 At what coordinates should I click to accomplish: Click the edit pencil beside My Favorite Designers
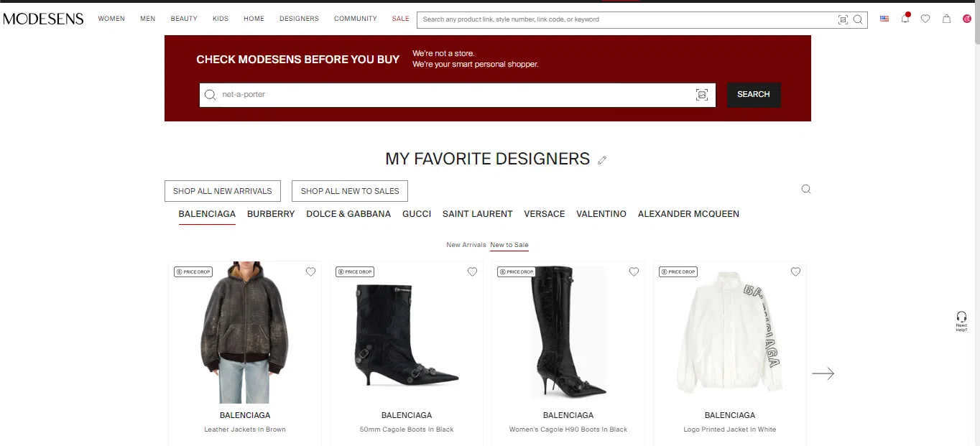coord(602,160)
